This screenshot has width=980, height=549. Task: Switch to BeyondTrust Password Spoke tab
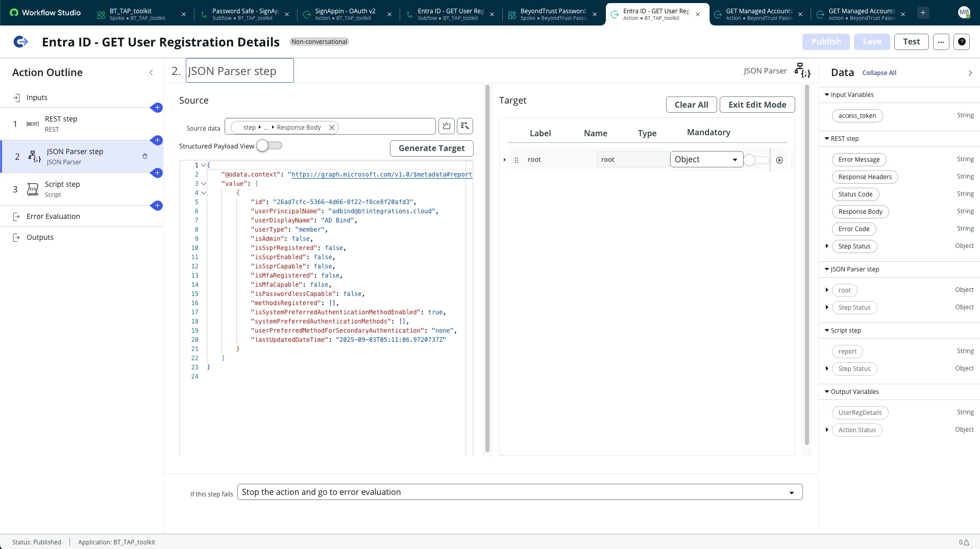coord(553,14)
